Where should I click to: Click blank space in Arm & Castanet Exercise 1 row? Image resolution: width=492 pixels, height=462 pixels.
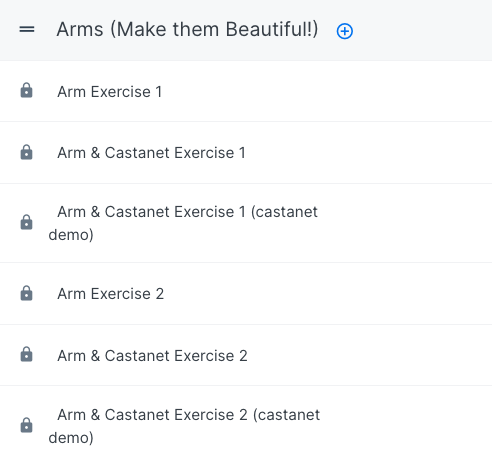click(367, 153)
